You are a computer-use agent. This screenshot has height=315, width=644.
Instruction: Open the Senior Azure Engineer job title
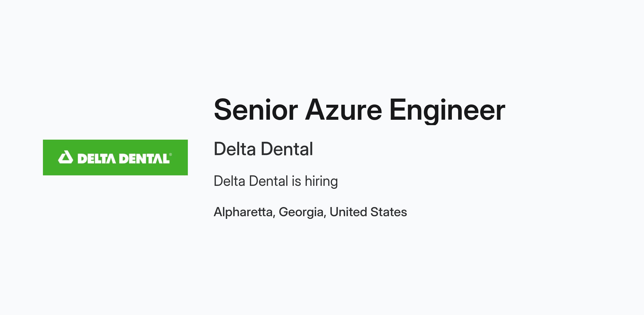[360, 110]
